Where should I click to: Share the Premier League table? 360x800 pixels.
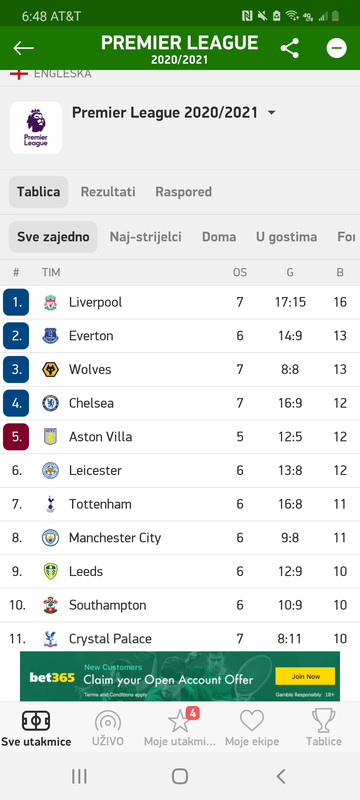[290, 48]
